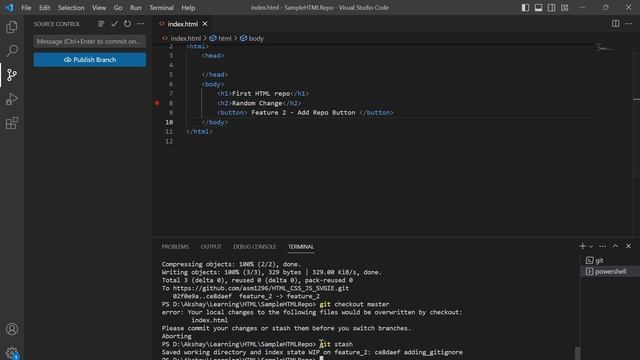Focus the commit message input field

coord(90,41)
